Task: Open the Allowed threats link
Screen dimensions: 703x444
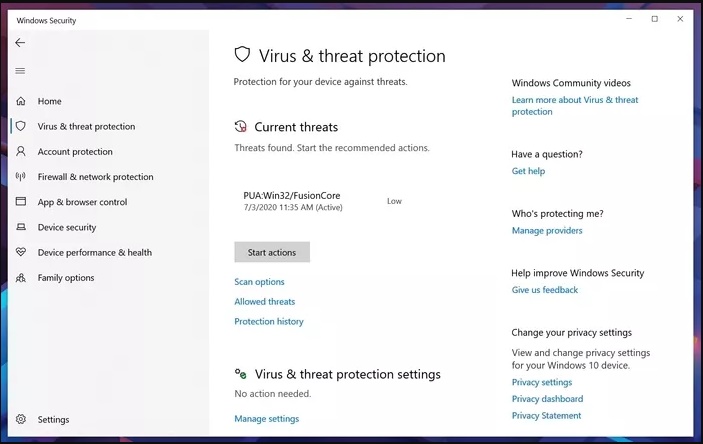Action: [x=265, y=301]
